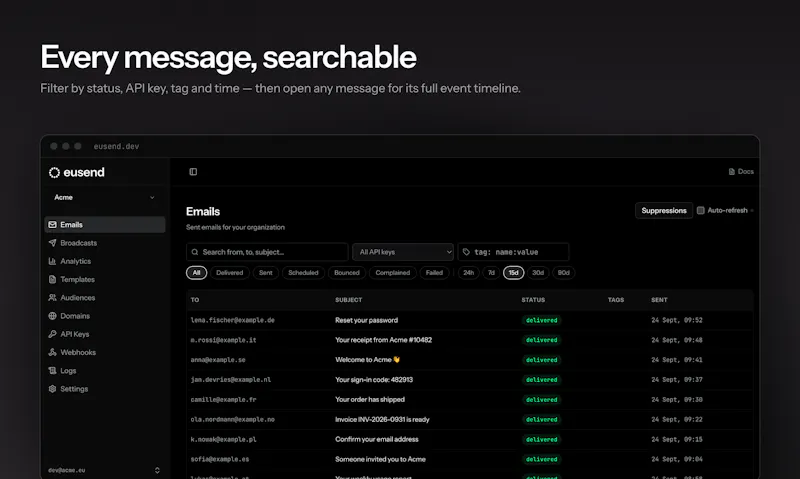
Task: Open Webhooks in the sidebar
Action: [105, 352]
